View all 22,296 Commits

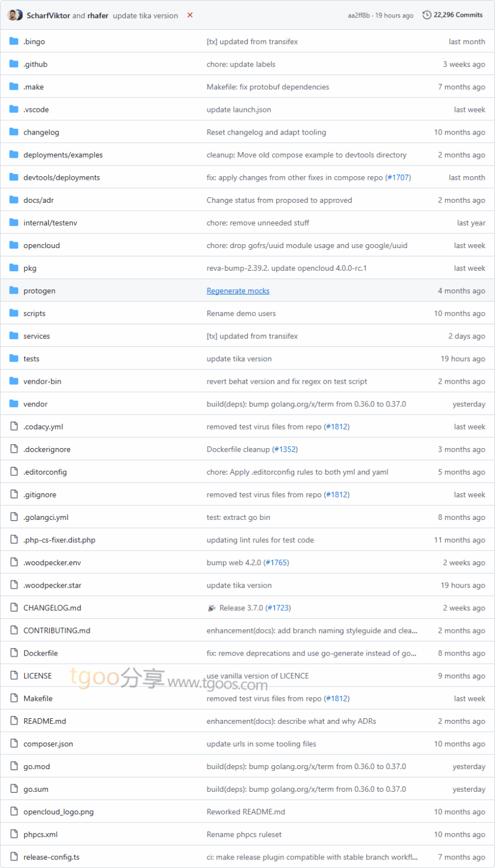coord(453,15)
